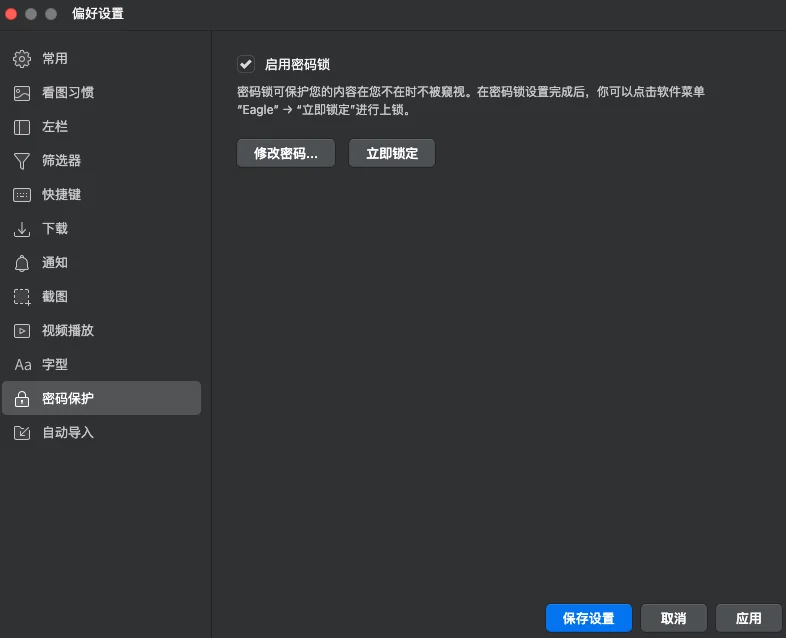Viewport: 786px width, 638px height.
Task: Open the 视频播放 settings section
Action: [67, 331]
